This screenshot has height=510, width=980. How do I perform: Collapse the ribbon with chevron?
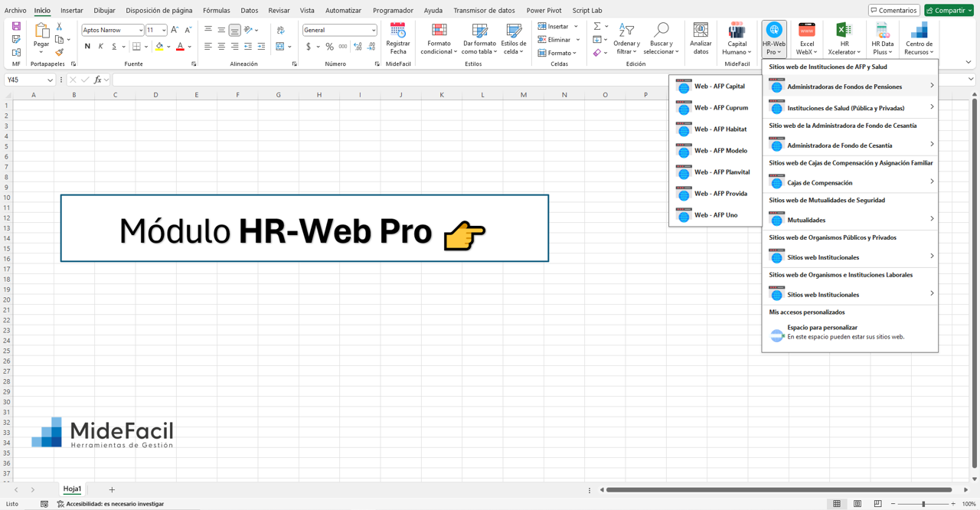pyautogui.click(x=969, y=63)
